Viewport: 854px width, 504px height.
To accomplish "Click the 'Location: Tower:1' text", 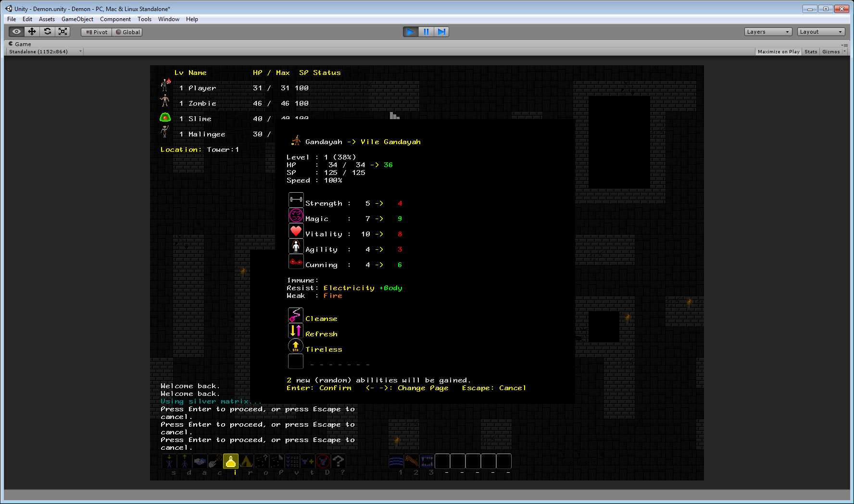I will 200,149.
